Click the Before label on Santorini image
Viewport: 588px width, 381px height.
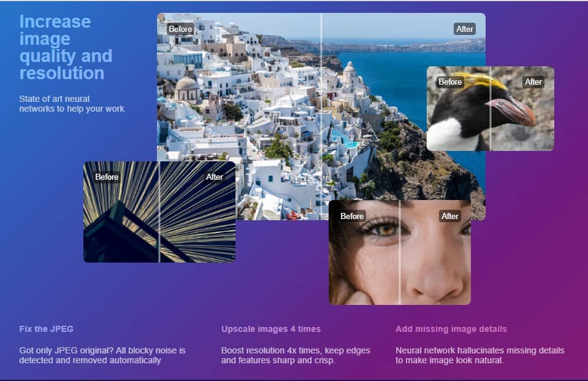[x=180, y=29]
